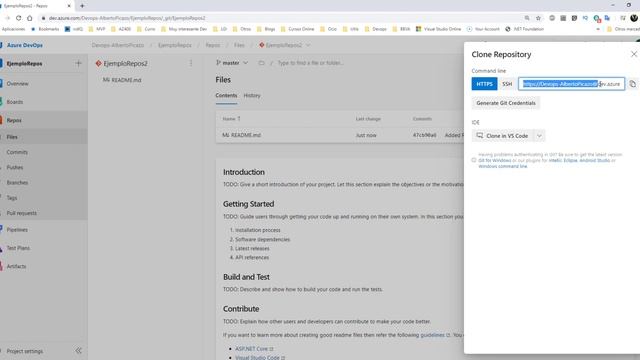The height and width of the screenshot is (360, 640).
Task: Open Repos in the sidebar
Action: 14,120
